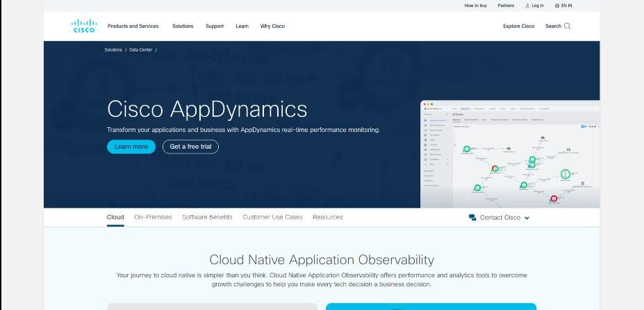Open the Why Cisco menu
The height and width of the screenshot is (310, 644).
click(x=272, y=26)
